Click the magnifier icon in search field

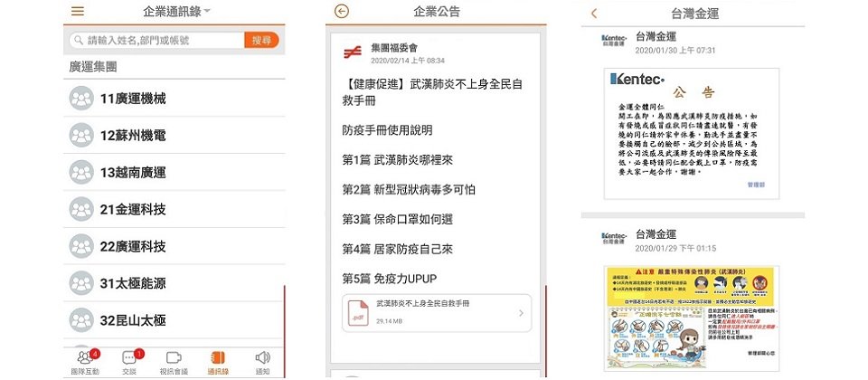(79, 40)
